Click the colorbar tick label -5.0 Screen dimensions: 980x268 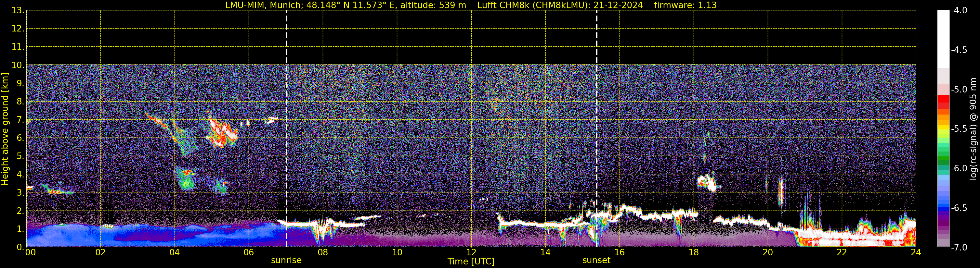[959, 90]
